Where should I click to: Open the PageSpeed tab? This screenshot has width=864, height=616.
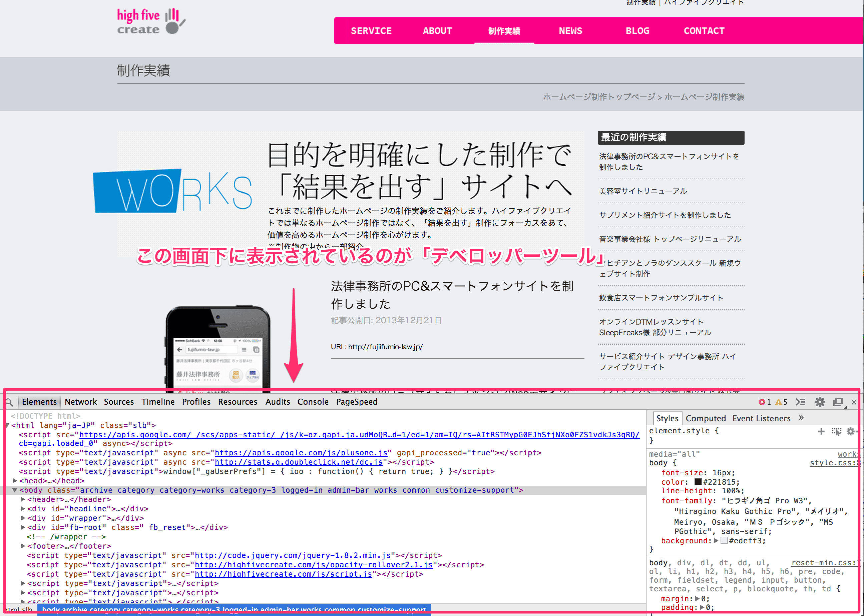pyautogui.click(x=357, y=402)
